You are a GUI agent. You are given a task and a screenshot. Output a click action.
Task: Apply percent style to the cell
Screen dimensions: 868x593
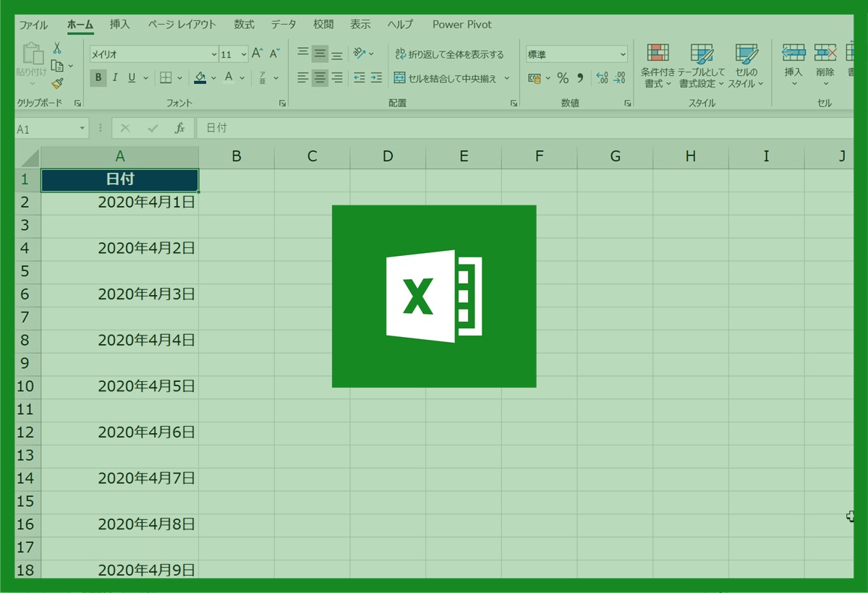pyautogui.click(x=563, y=78)
